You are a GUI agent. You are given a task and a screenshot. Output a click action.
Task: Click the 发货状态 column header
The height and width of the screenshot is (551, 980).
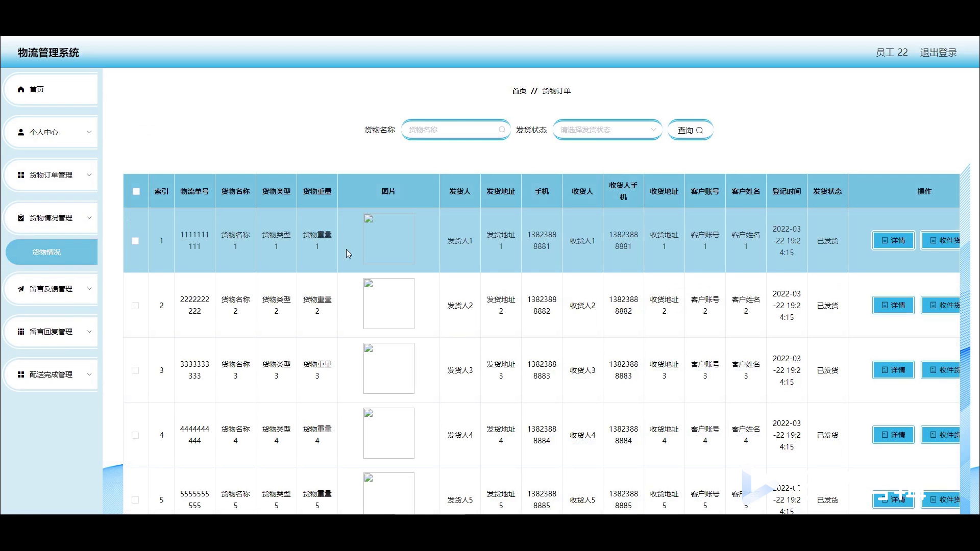[827, 191]
